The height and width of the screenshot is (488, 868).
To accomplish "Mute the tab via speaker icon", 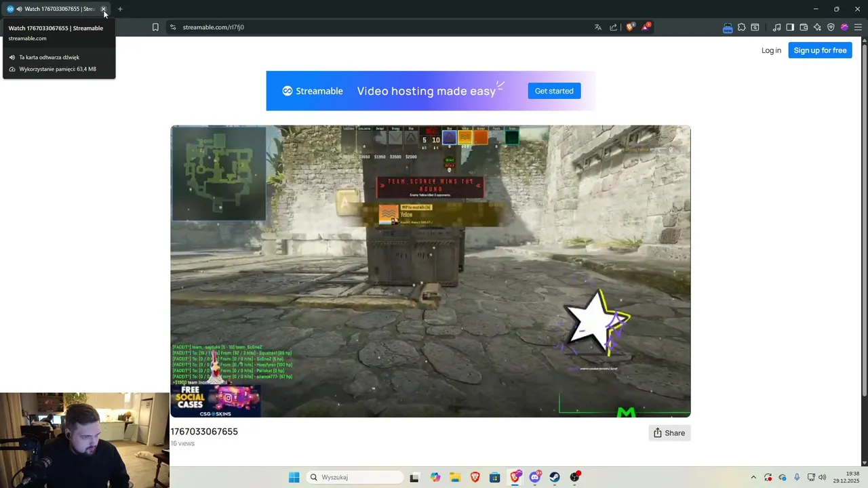I will [19, 9].
